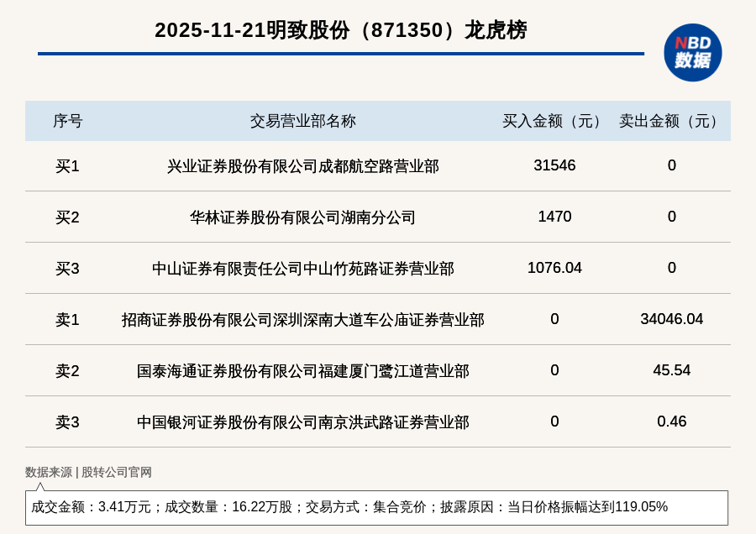Image resolution: width=756 pixels, height=534 pixels.
Task: Click 招商证券深圳深南大道车公庙 entry
Action: click(x=302, y=320)
